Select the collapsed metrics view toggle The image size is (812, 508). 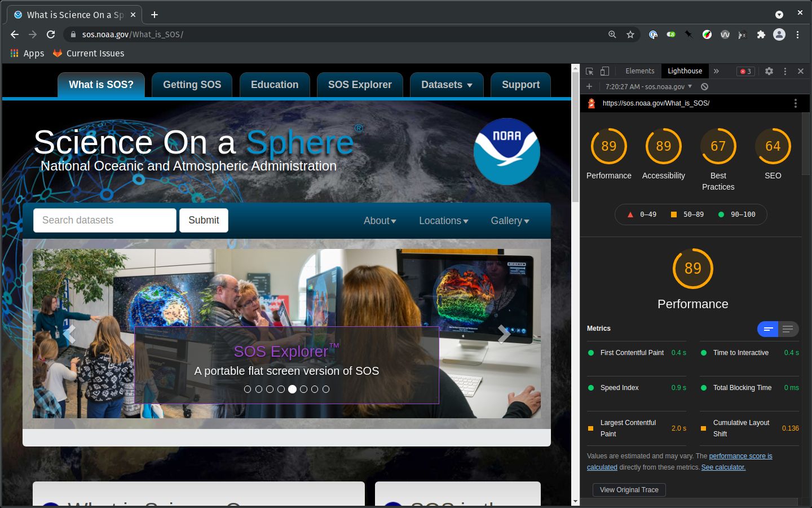(767, 329)
